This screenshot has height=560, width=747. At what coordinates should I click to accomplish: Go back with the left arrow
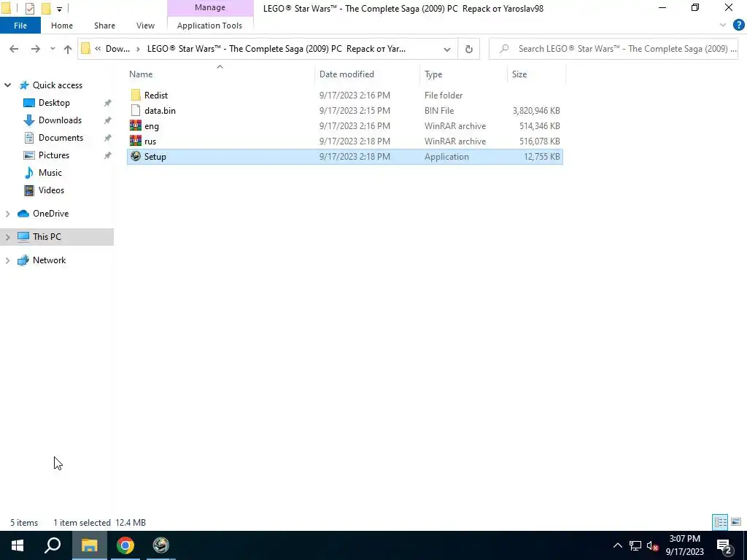pyautogui.click(x=14, y=49)
